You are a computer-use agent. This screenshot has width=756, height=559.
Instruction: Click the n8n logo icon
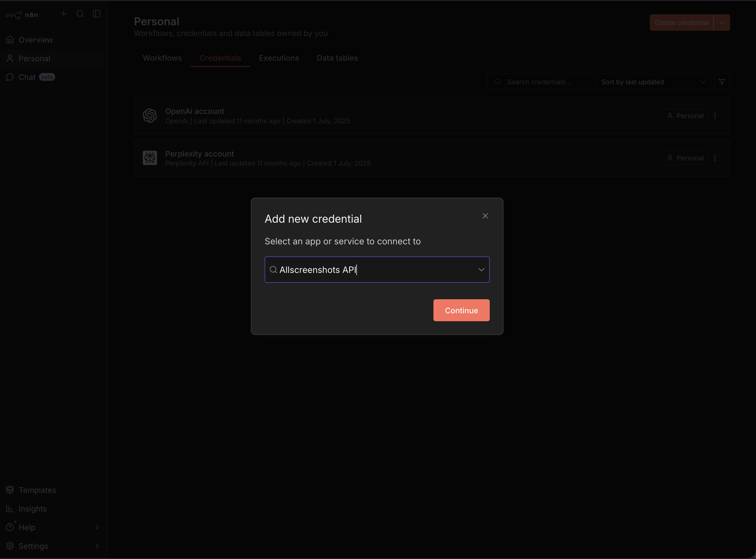click(x=13, y=15)
